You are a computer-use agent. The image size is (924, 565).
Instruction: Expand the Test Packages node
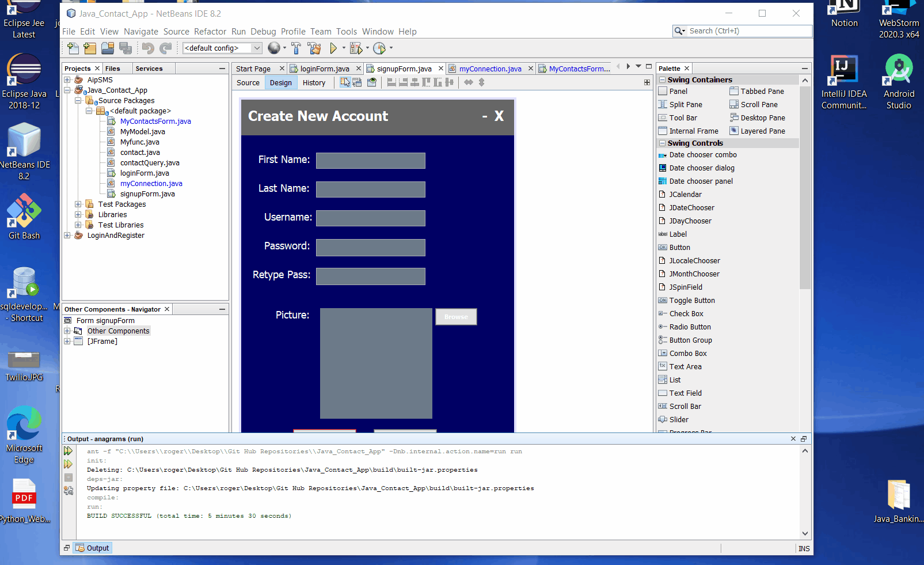tap(78, 204)
